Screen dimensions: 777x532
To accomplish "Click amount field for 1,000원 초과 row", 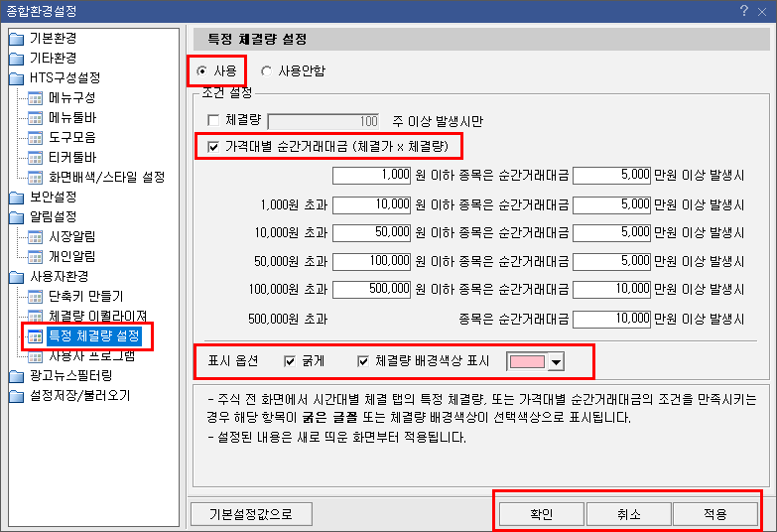I will click(x=611, y=204).
